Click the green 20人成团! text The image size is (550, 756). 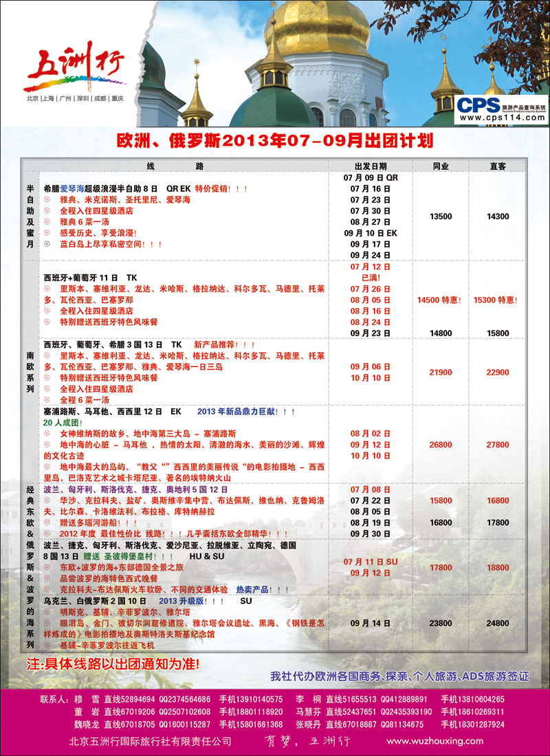point(63,423)
